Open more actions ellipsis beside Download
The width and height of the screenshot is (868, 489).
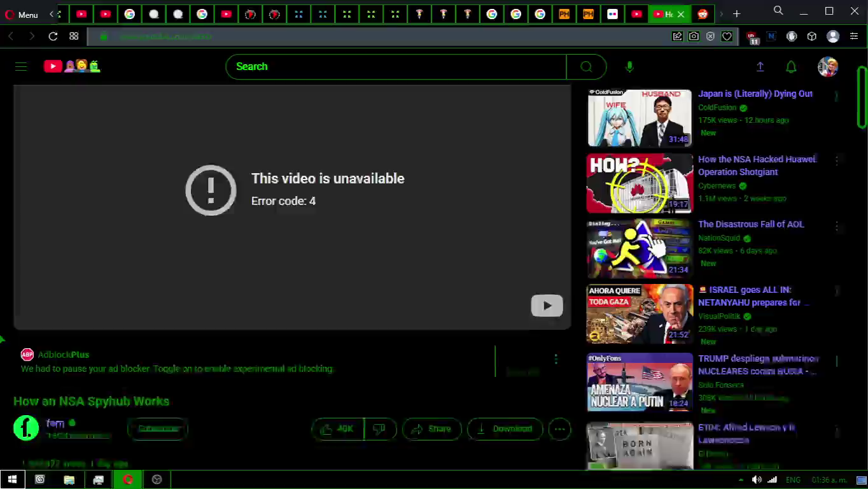(559, 429)
